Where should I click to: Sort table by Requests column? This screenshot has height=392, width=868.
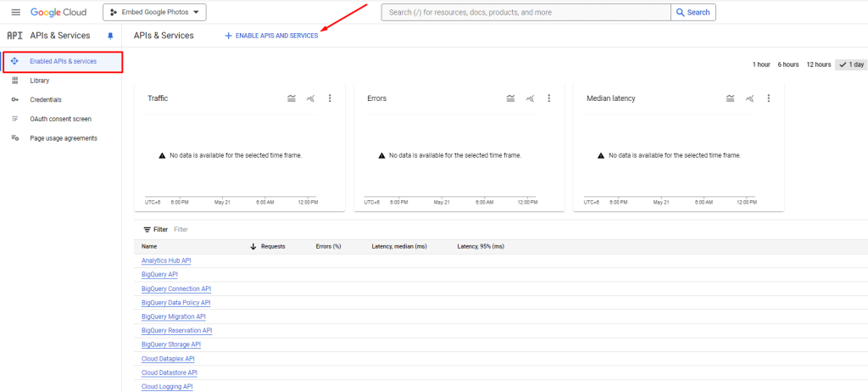click(273, 246)
